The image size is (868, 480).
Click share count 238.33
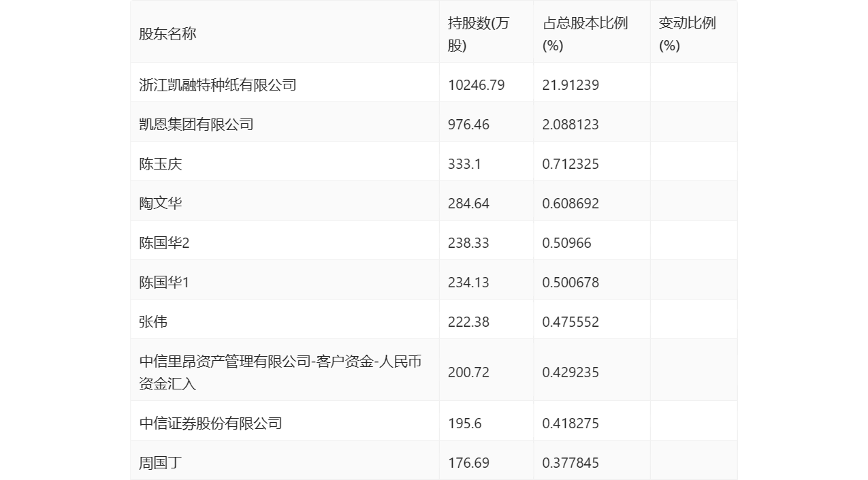[468, 243]
